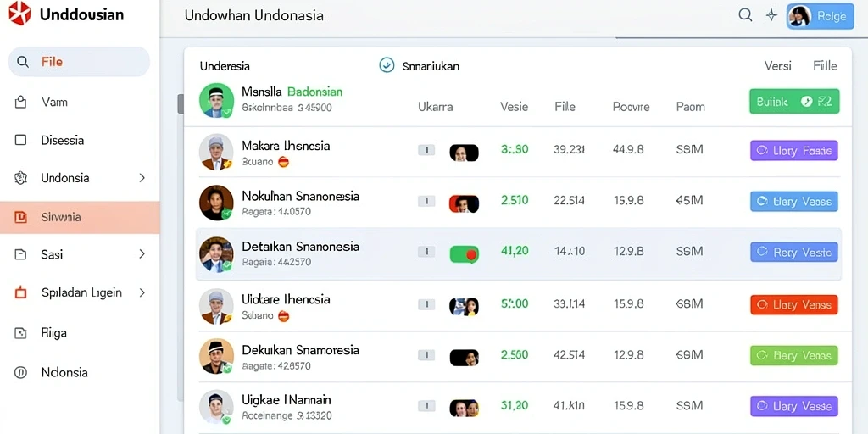Toggle the green switch in Detaikan Snanonesia row
868x434 pixels.
[x=464, y=254]
